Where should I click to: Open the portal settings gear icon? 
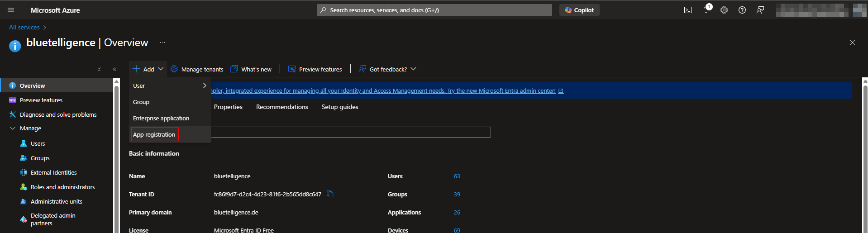(724, 10)
